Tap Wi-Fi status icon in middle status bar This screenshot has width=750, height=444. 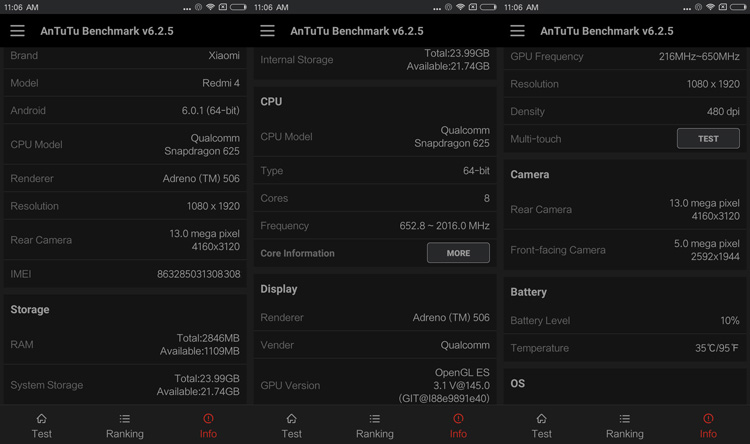pyautogui.click(x=460, y=7)
